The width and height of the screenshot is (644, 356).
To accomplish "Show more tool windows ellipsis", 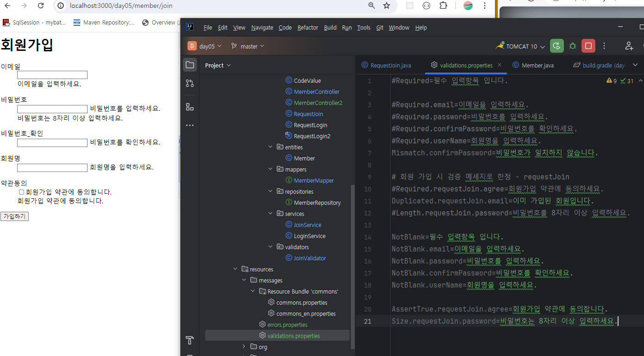I will pos(189,125).
